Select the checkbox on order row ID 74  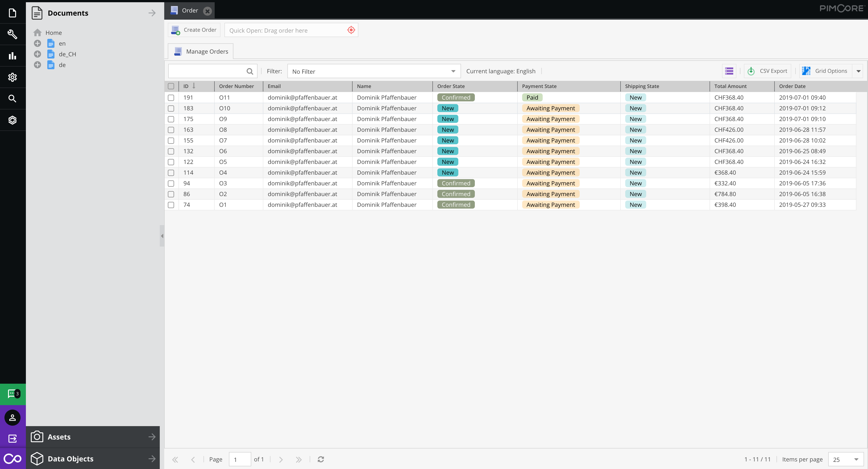(171, 205)
